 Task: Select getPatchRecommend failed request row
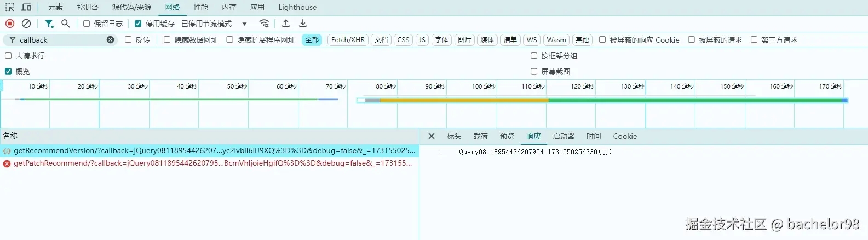(209, 163)
